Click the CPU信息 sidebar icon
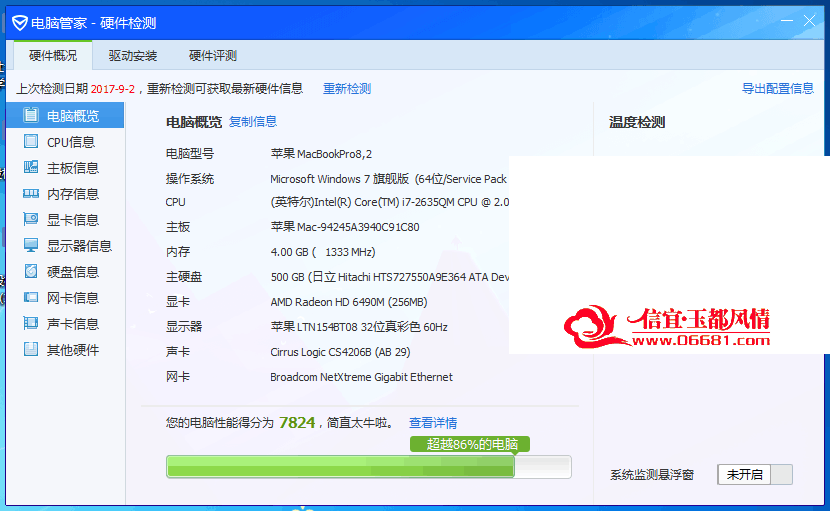The height and width of the screenshot is (511, 830). (x=31, y=141)
